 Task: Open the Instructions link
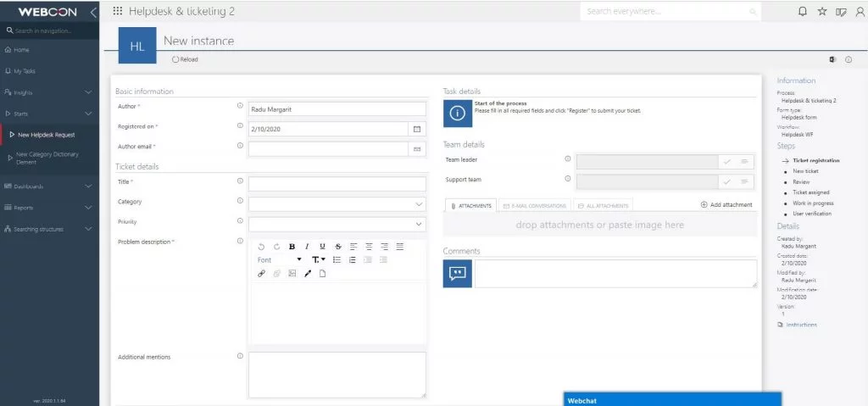(x=797, y=325)
